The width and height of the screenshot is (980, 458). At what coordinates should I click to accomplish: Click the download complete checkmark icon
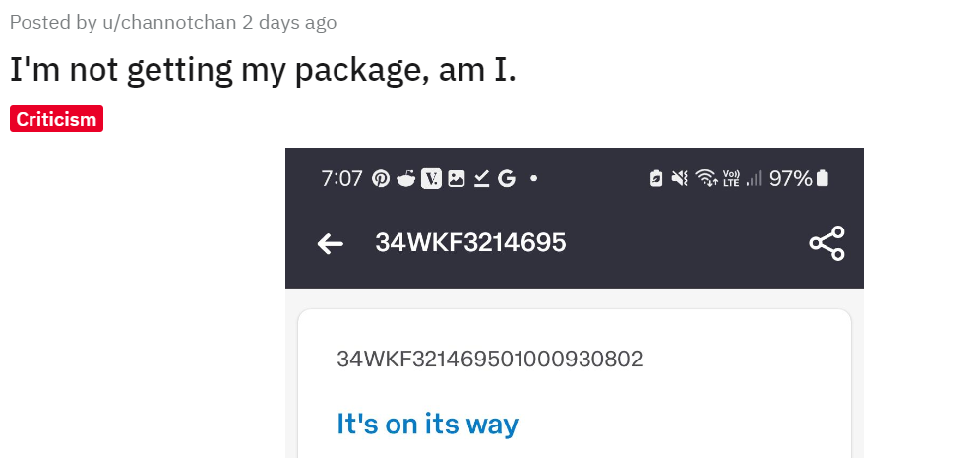(x=481, y=179)
